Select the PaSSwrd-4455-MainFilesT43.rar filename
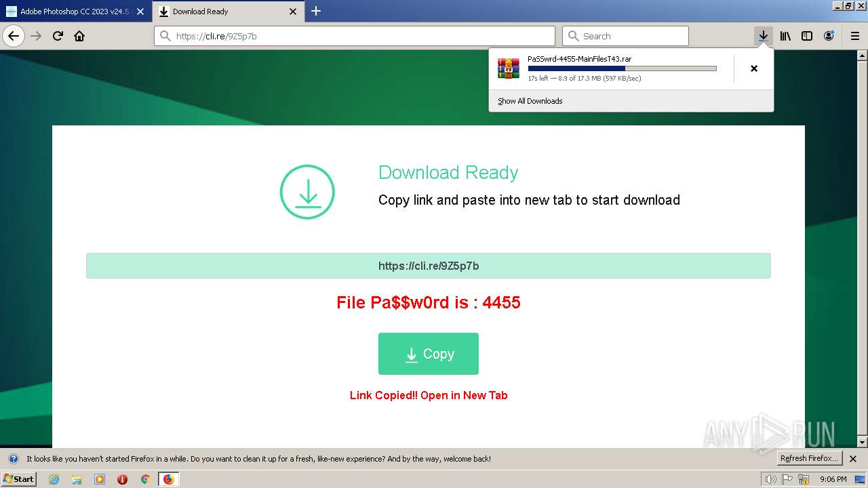Screen dimensions: 868x488 point(579,59)
